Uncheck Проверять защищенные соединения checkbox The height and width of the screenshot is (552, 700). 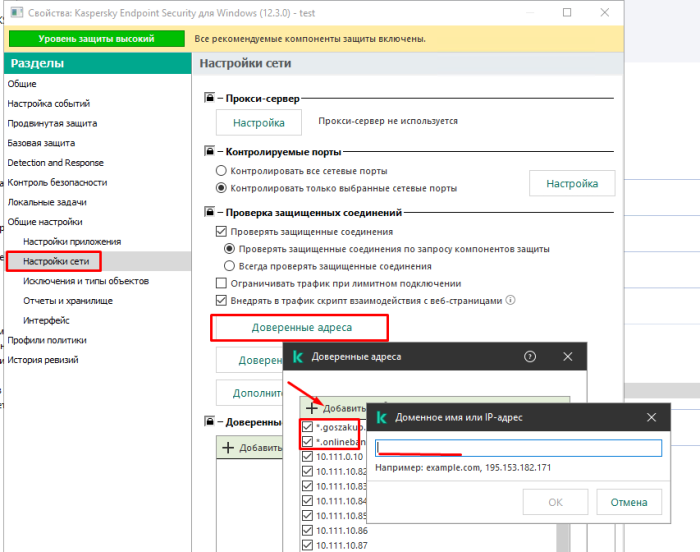[x=222, y=231]
